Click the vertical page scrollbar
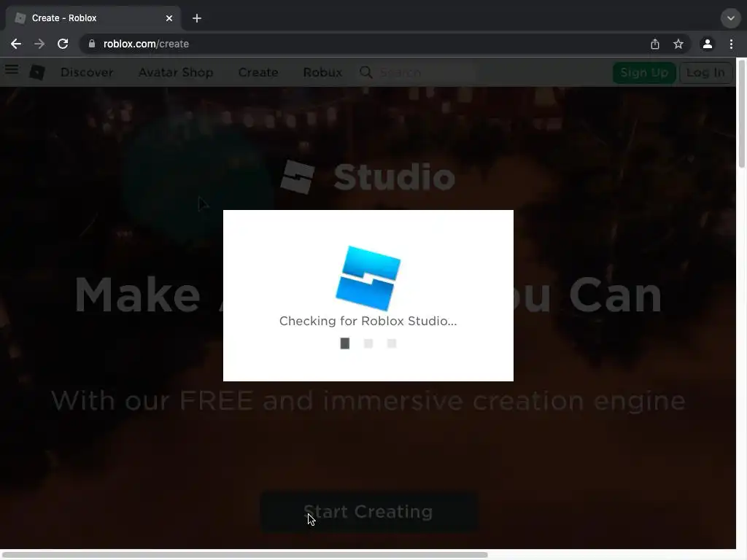This screenshot has height=560, width=747. 741,113
